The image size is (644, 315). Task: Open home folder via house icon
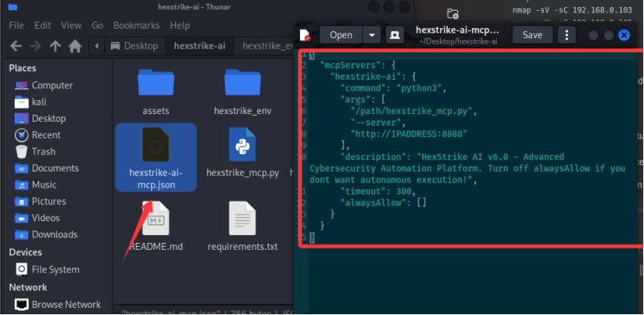(x=75, y=46)
